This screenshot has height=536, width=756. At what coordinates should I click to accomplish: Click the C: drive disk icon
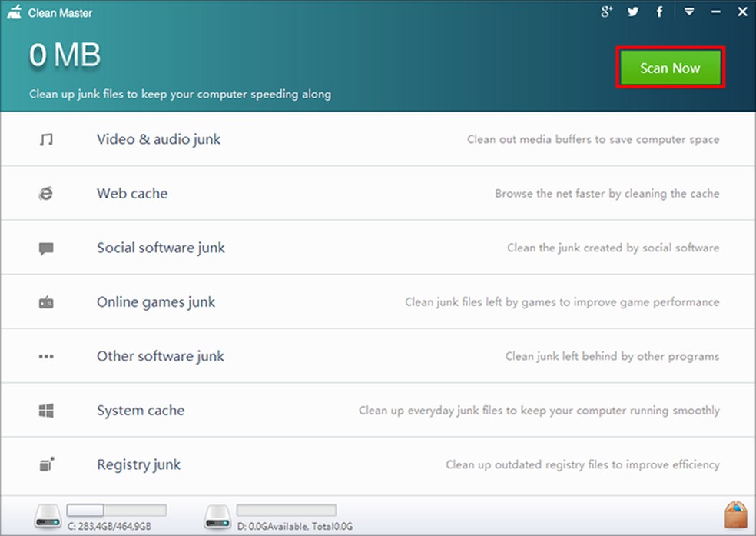48,516
